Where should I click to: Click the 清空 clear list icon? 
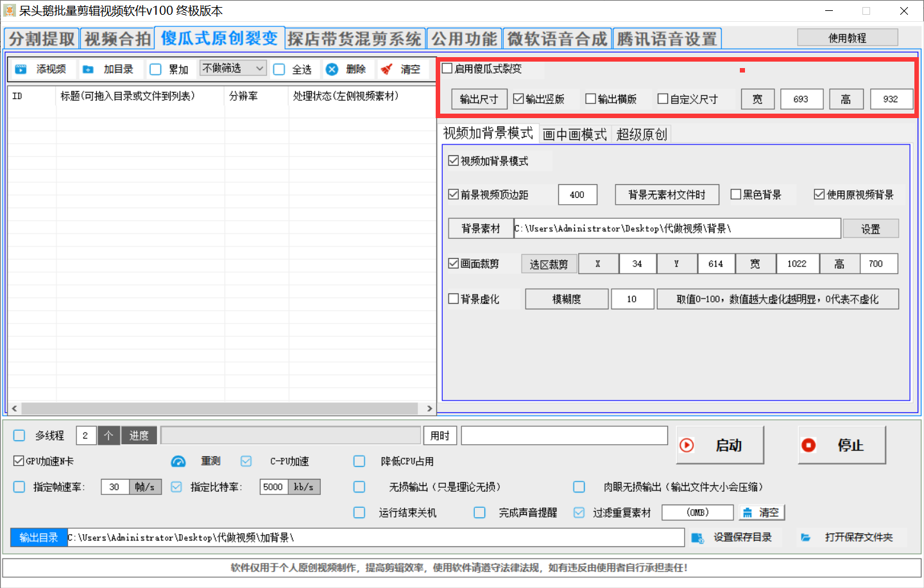386,69
